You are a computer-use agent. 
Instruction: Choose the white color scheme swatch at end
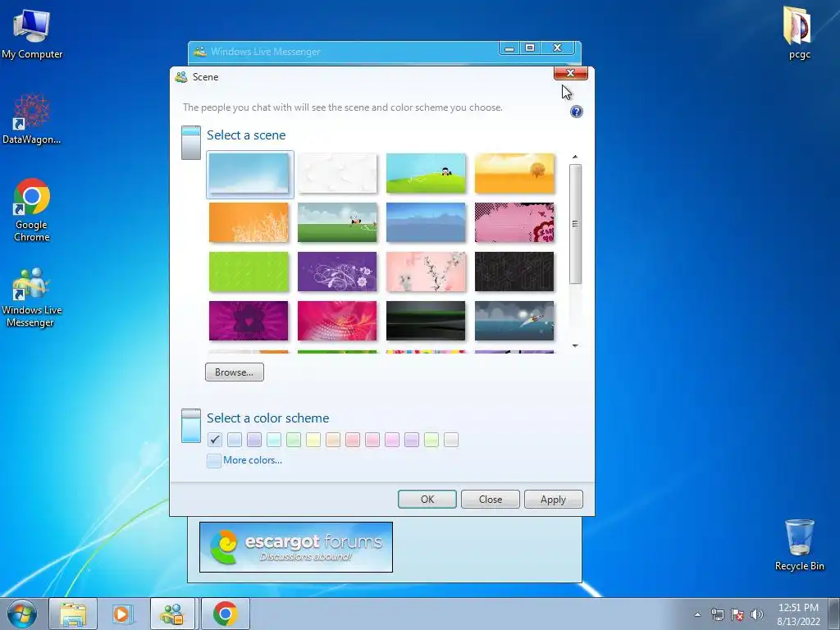tap(451, 440)
